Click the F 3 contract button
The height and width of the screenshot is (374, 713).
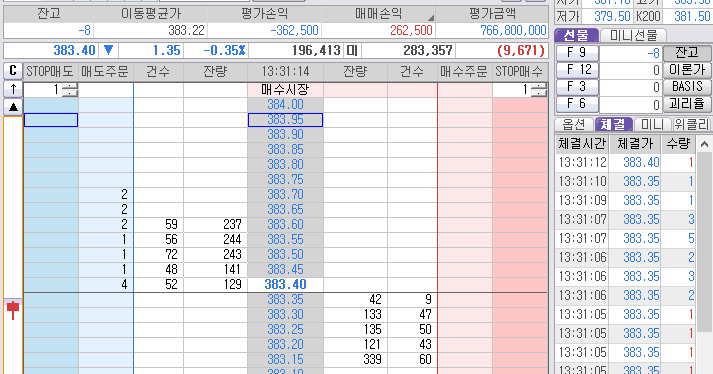tap(576, 86)
